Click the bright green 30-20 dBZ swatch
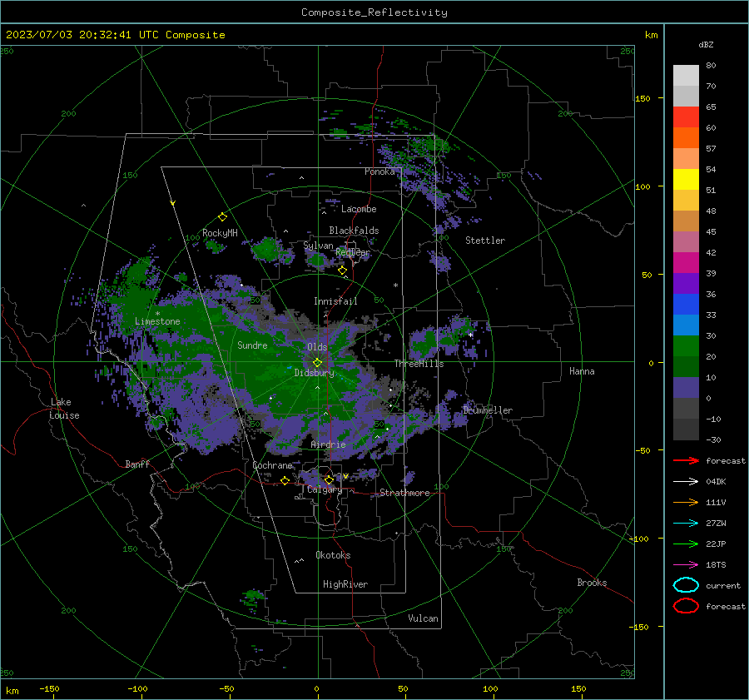Image resolution: width=749 pixels, height=700 pixels. coord(686,346)
